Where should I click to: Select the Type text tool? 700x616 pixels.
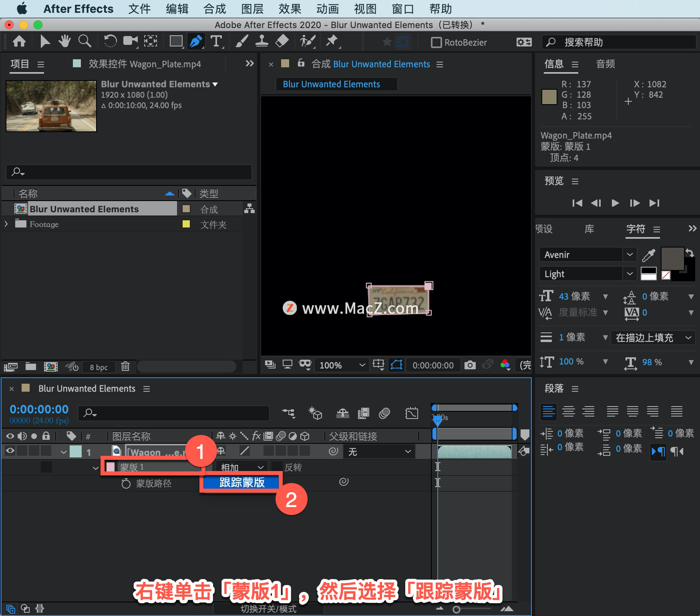216,41
